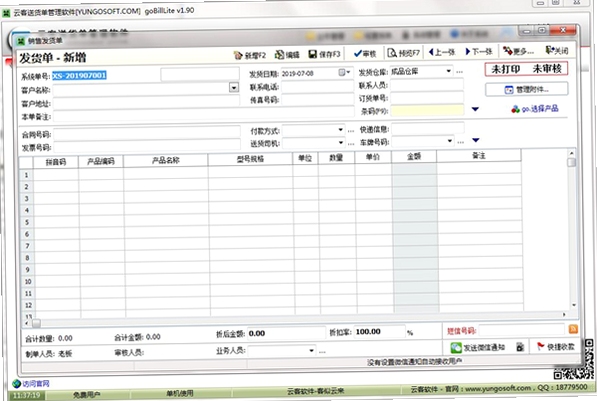Click the blue triangle expander beside 条码

point(475,109)
